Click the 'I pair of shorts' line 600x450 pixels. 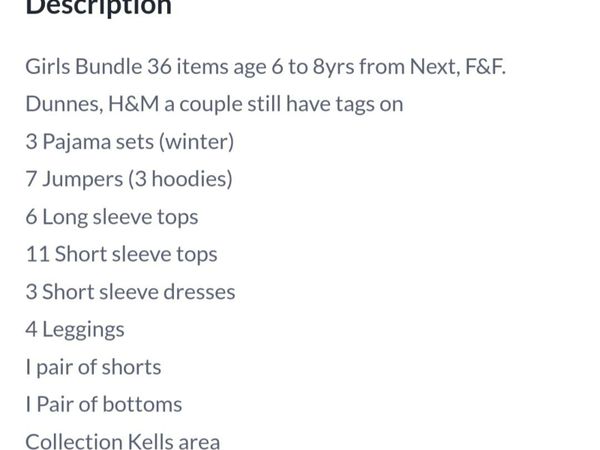tap(93, 367)
